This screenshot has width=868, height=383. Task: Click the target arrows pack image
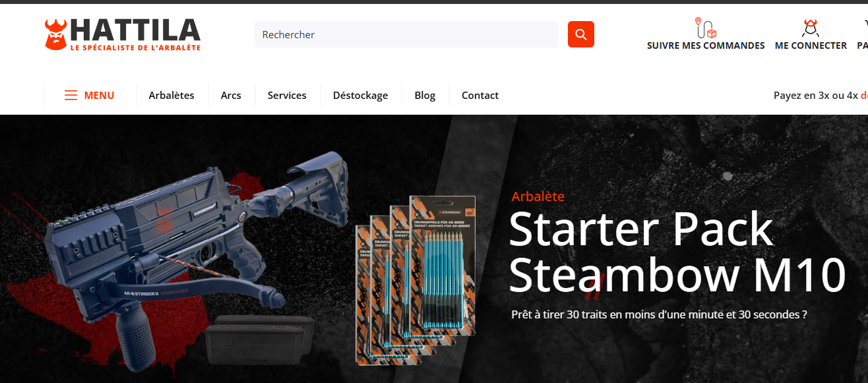pyautogui.click(x=416, y=280)
